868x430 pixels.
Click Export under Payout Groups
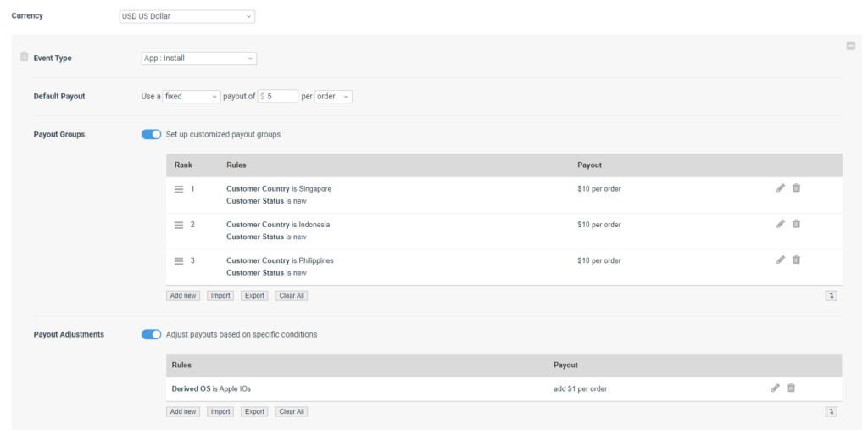pyautogui.click(x=254, y=296)
